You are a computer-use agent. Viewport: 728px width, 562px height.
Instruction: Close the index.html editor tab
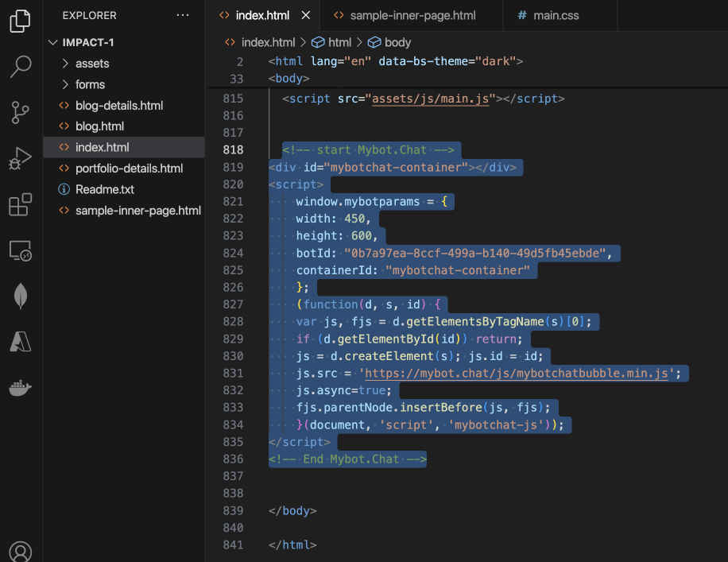point(305,14)
